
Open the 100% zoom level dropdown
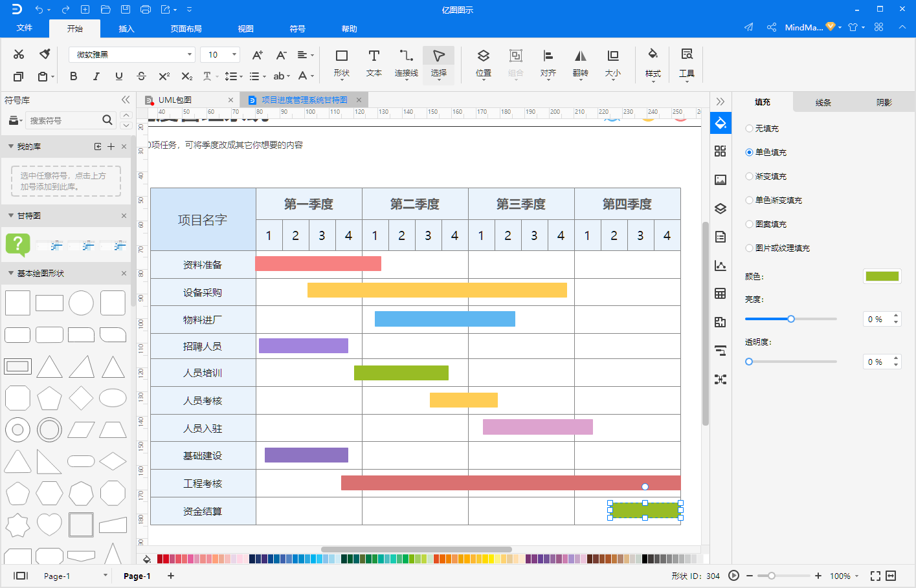click(844, 576)
